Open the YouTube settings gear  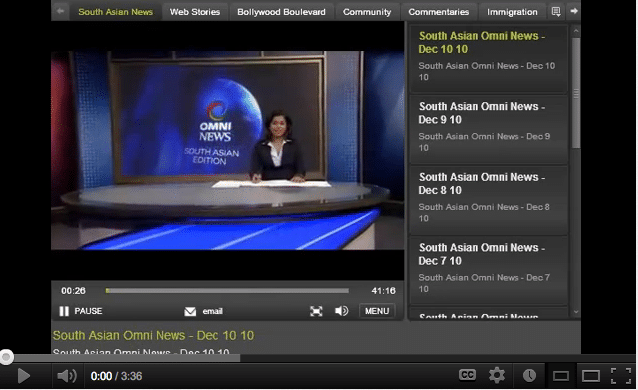click(x=497, y=375)
